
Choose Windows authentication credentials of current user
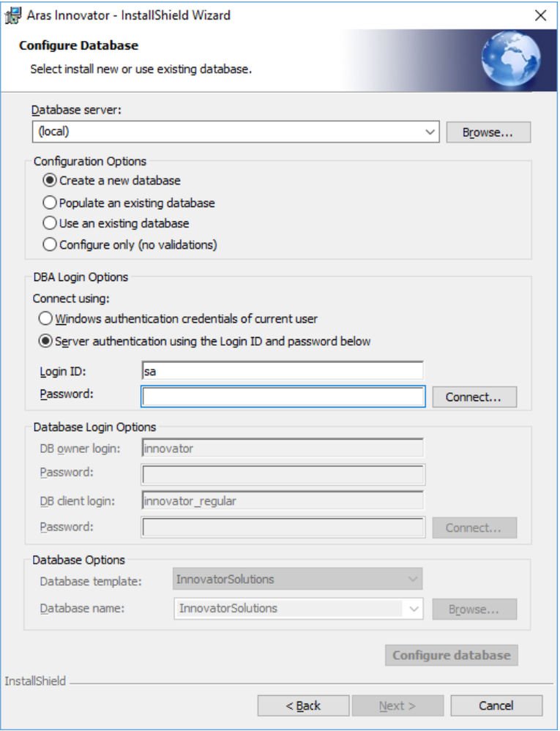pos(46,319)
